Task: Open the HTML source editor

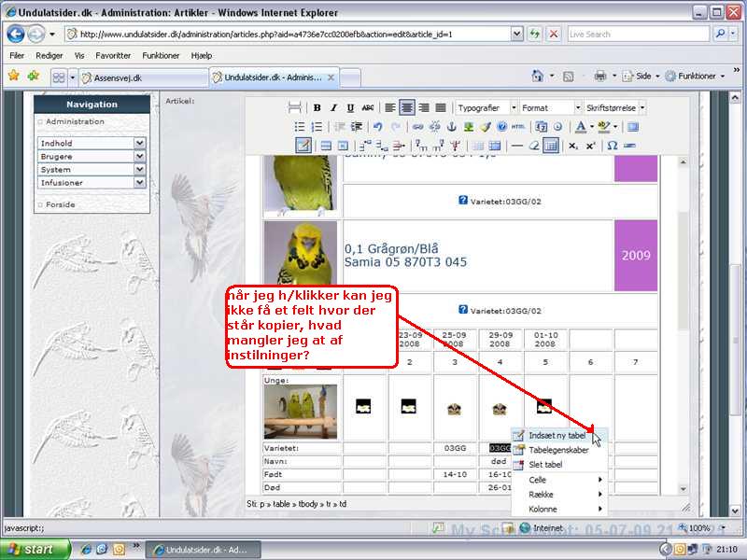Action: (x=518, y=127)
